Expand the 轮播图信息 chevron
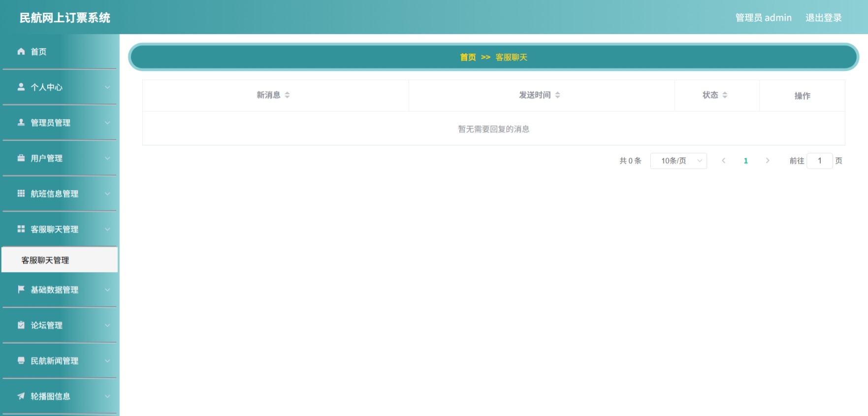This screenshot has height=416, width=868. coord(107,396)
